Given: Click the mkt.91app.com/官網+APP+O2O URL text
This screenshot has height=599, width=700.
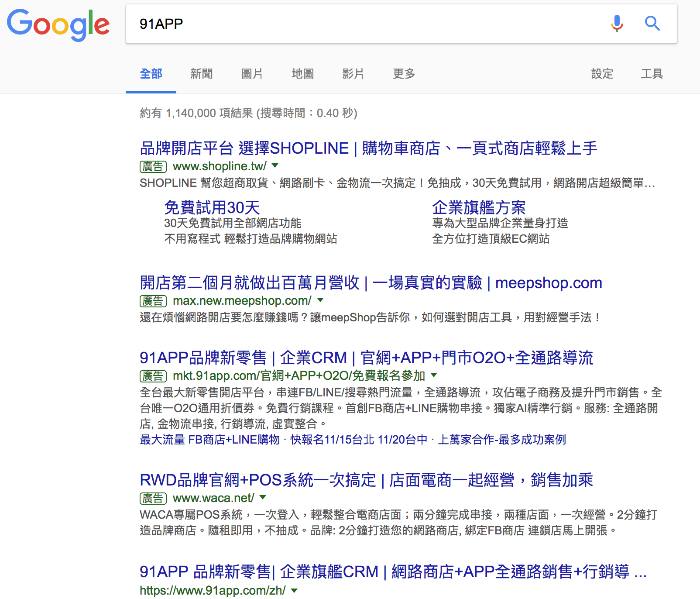Looking at the screenshot, I should pyautogui.click(x=299, y=376).
